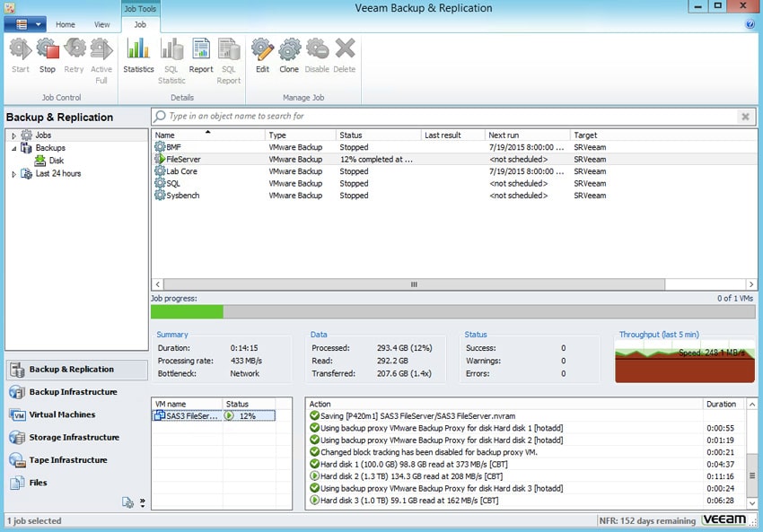763x532 pixels.
Task: Expand the Last 24 hours node
Action: [13, 174]
